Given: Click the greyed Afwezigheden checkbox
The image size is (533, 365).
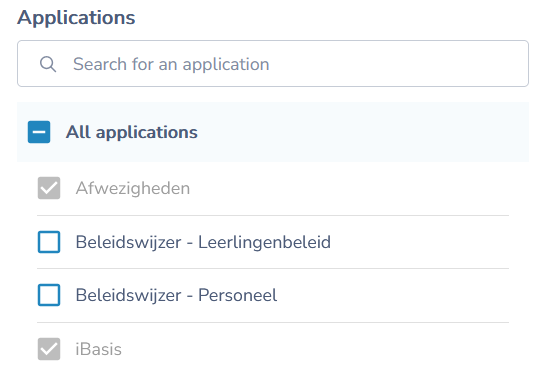Looking at the screenshot, I should coord(49,188).
